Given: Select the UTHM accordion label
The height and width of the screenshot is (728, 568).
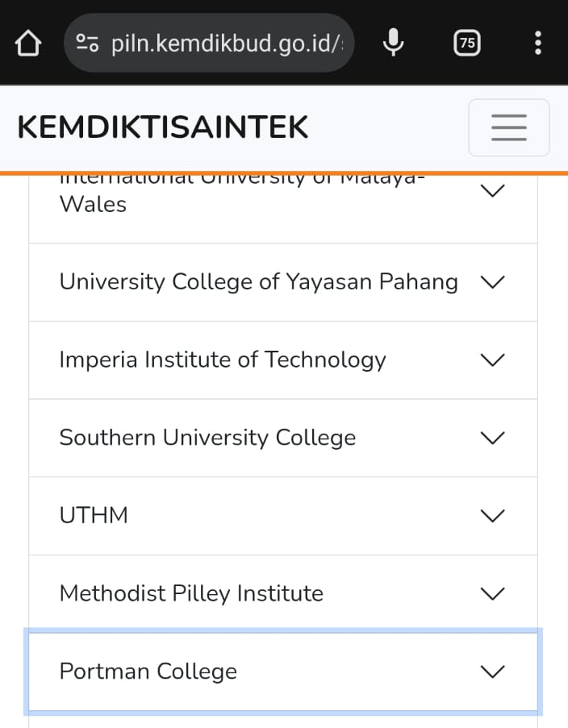Looking at the screenshot, I should 94,515.
